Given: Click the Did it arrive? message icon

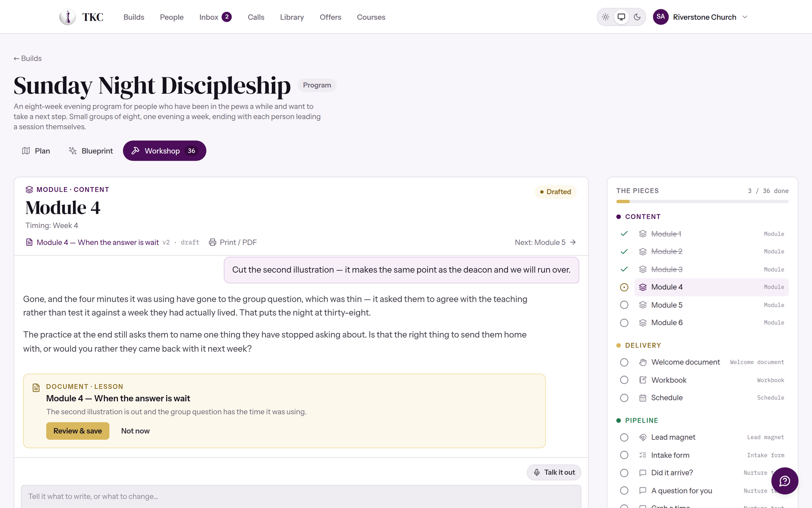Looking at the screenshot, I should click(x=643, y=473).
